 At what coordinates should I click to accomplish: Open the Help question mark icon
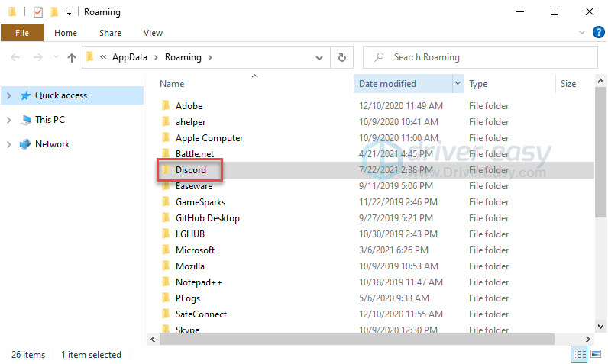(599, 32)
